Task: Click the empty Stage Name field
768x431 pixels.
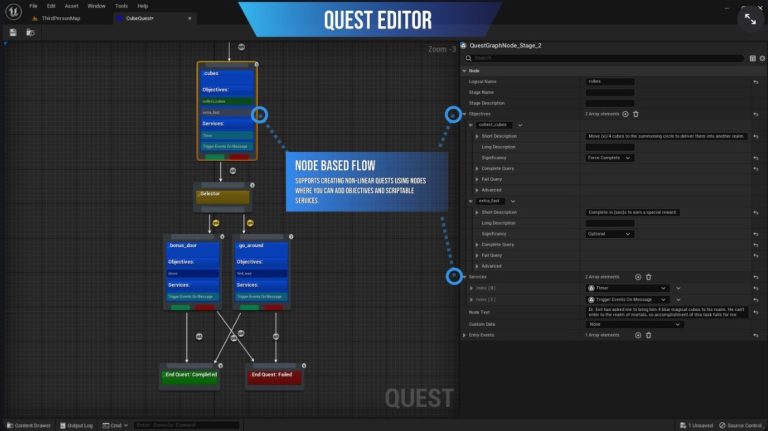Action: coord(610,93)
